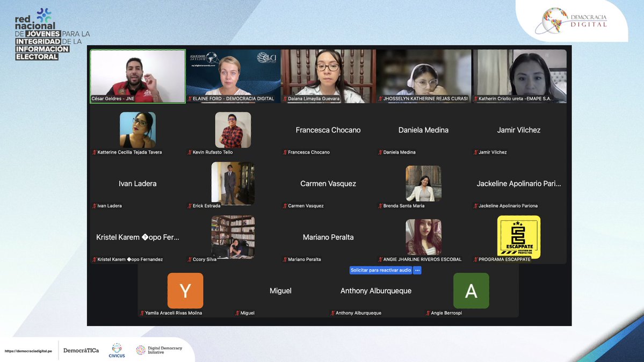Image resolution: width=644 pixels, height=362 pixels.
Task: Click the Digital Democracy Initiative logo
Action: pyautogui.click(x=159, y=350)
